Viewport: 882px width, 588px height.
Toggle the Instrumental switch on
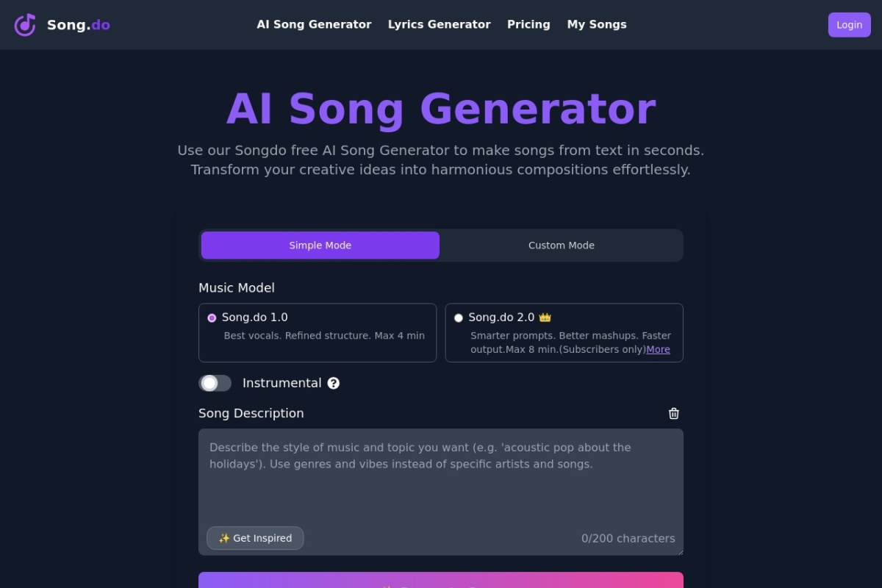coord(215,383)
